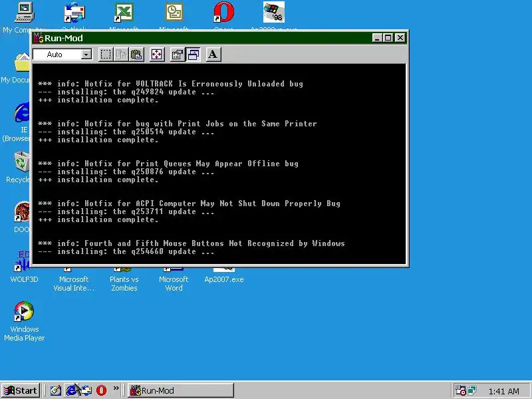Click the Task Scheduler tray icon
This screenshot has height=399, width=532.
click(460, 390)
